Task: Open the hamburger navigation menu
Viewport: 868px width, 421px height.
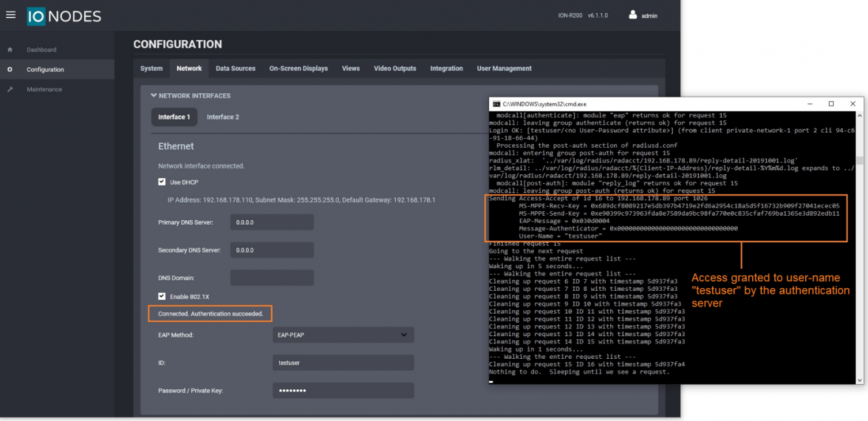Action: [x=10, y=15]
